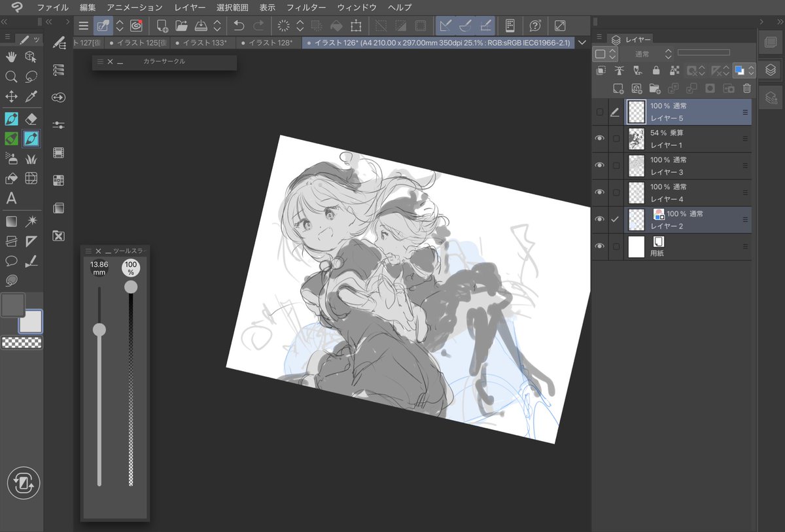Select the Airbrush tool
The width and height of the screenshot is (785, 532).
click(x=11, y=158)
